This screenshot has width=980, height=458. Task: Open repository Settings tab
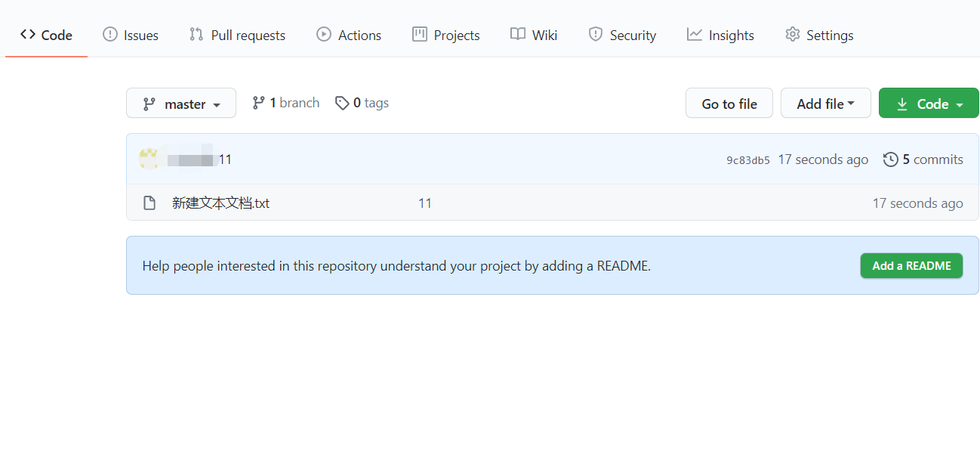[819, 35]
